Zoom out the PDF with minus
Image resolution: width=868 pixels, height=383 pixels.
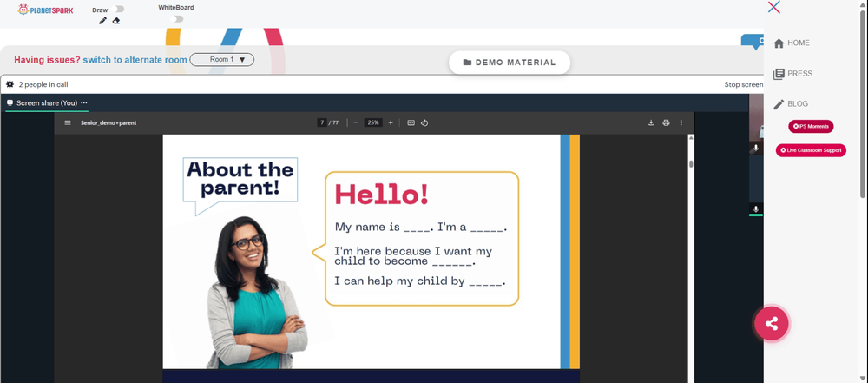(x=355, y=122)
